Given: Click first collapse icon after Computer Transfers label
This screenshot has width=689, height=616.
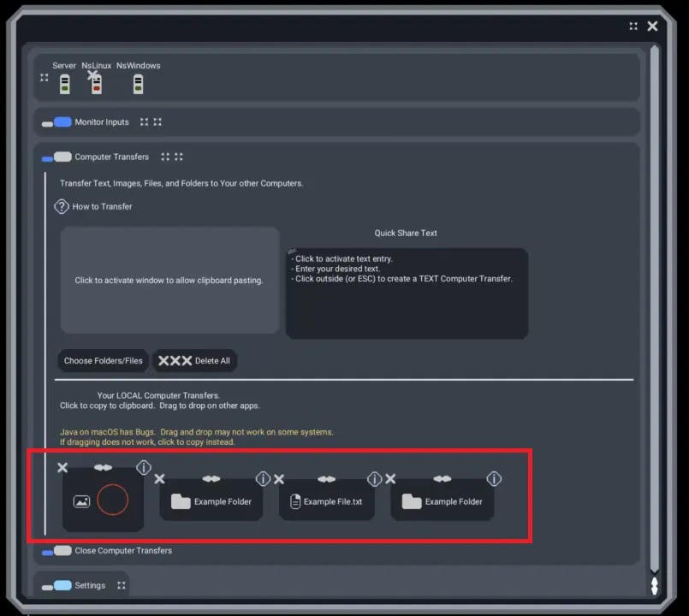Looking at the screenshot, I should [165, 157].
